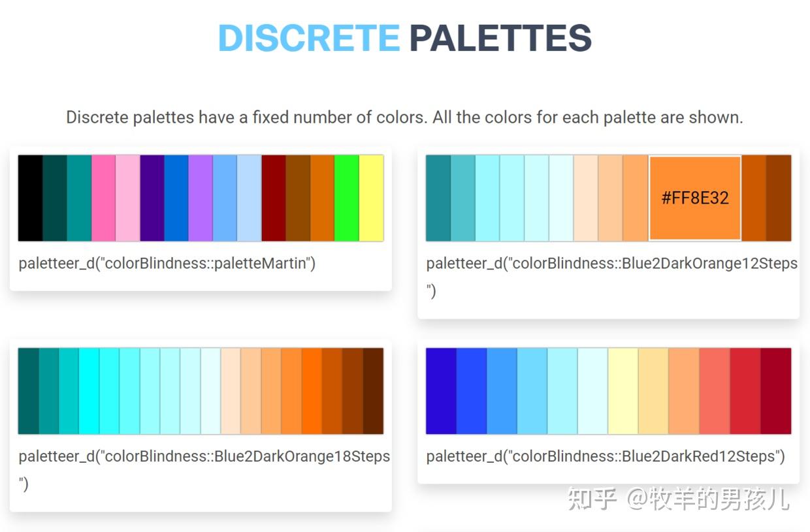
Task: Click the black swatch in paletteMartin
Action: (30, 198)
